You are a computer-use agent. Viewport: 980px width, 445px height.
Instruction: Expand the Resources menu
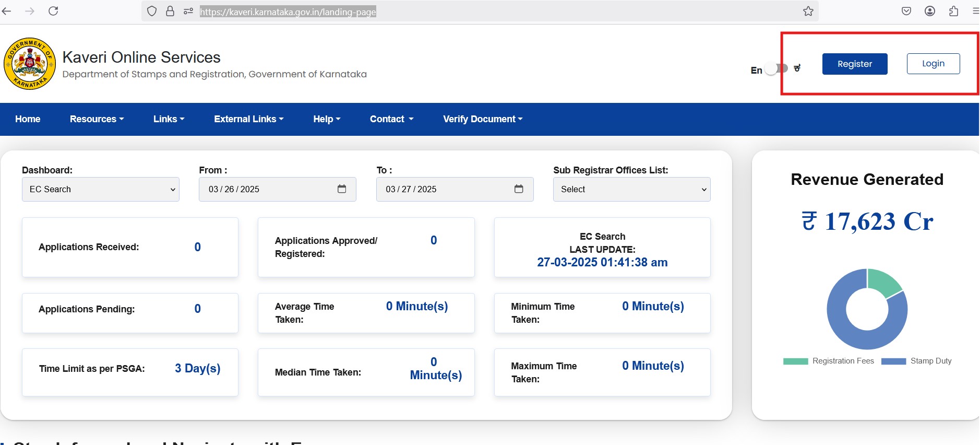pyautogui.click(x=97, y=119)
